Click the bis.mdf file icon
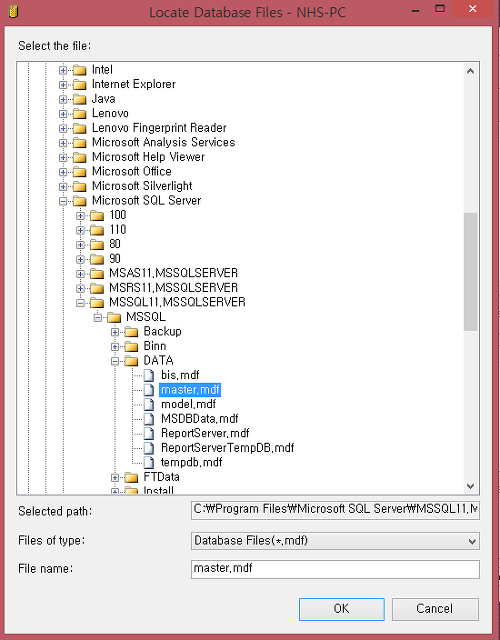This screenshot has width=500, height=640. (149, 375)
